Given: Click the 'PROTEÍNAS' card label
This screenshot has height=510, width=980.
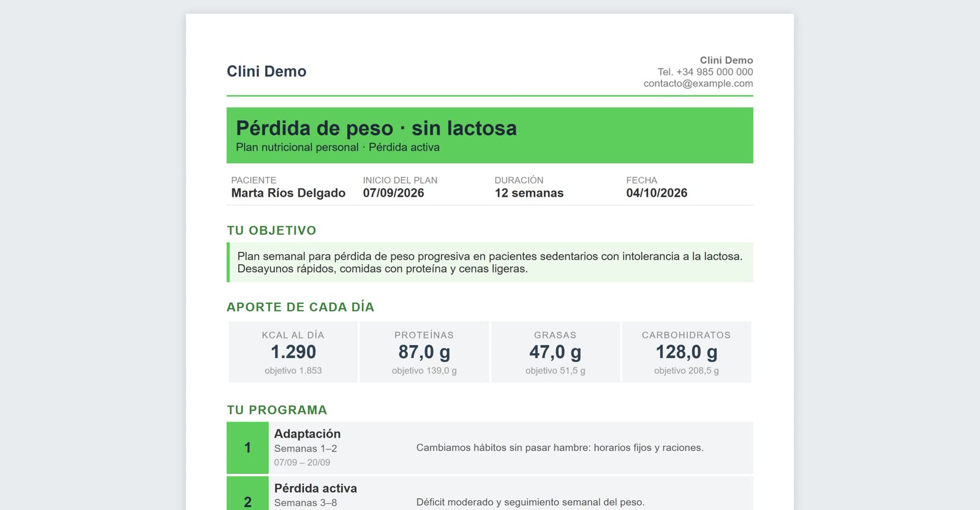Looking at the screenshot, I should click(x=424, y=335).
